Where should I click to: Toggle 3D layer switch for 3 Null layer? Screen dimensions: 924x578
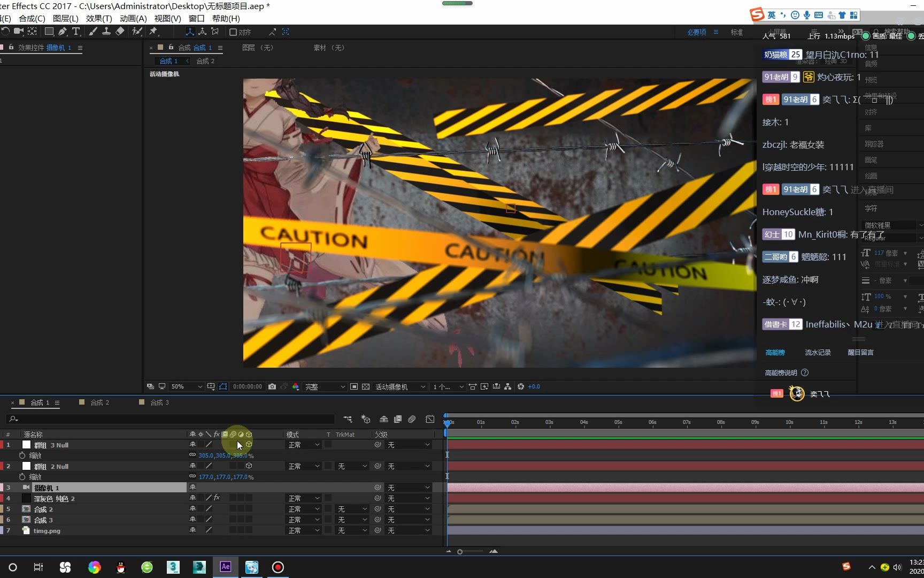(x=249, y=445)
